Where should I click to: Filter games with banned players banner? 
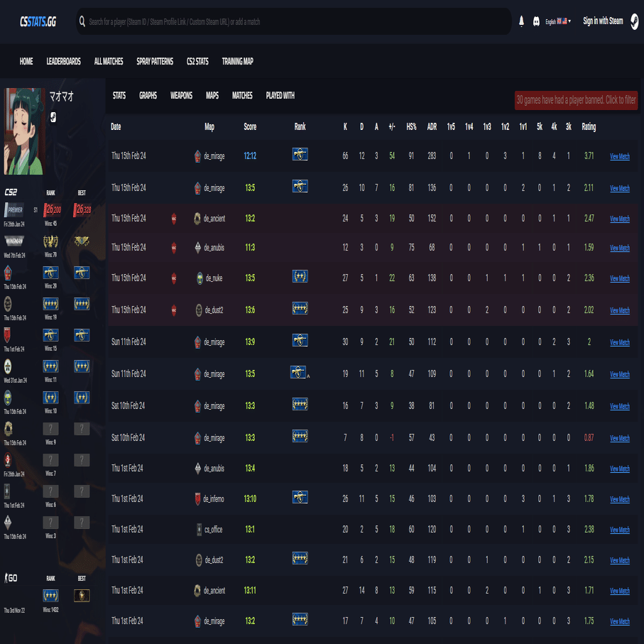point(576,100)
